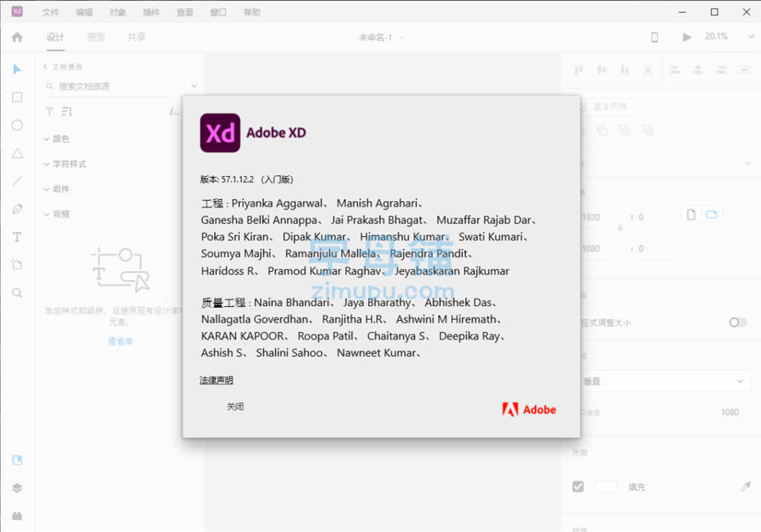
Task: Click the Xd application logo in title bar
Action: (x=17, y=11)
